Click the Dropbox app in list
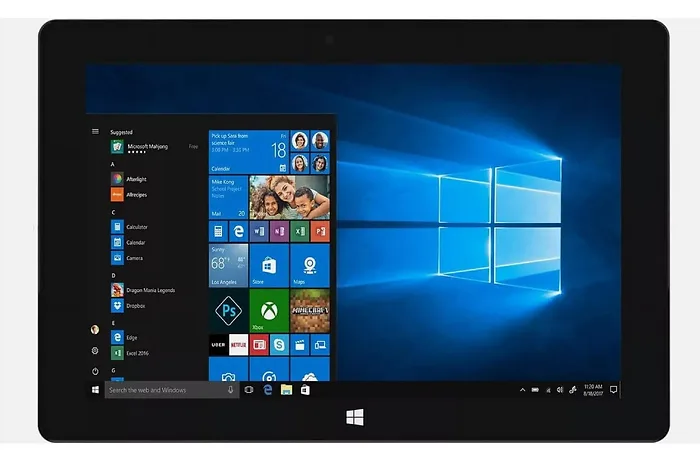This screenshot has height=452, width=700. (x=135, y=305)
